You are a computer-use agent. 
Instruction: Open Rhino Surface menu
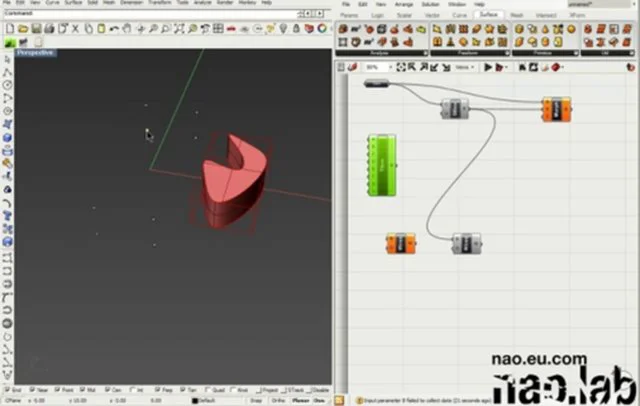(73, 2)
